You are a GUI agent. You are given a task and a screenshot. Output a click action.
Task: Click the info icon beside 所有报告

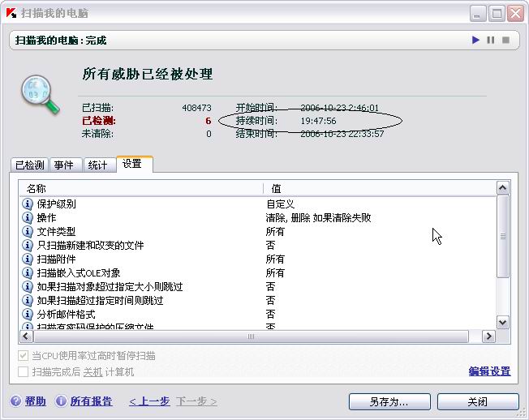tap(61, 401)
